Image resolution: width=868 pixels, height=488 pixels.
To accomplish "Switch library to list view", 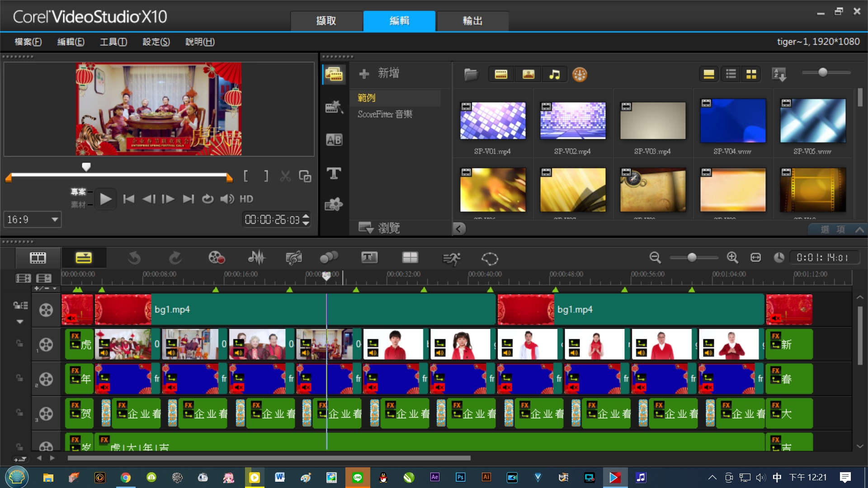I will point(731,75).
